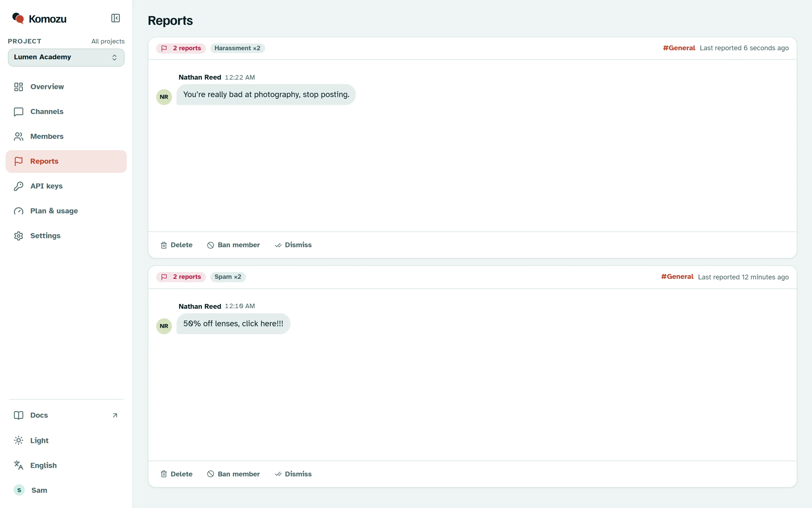Click the 12:10 AM message timestamp
The height and width of the screenshot is (508, 812).
tap(240, 306)
